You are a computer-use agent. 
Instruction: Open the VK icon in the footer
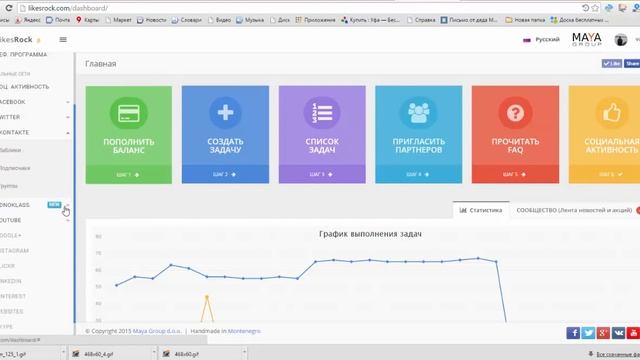pyautogui.click(x=618, y=333)
